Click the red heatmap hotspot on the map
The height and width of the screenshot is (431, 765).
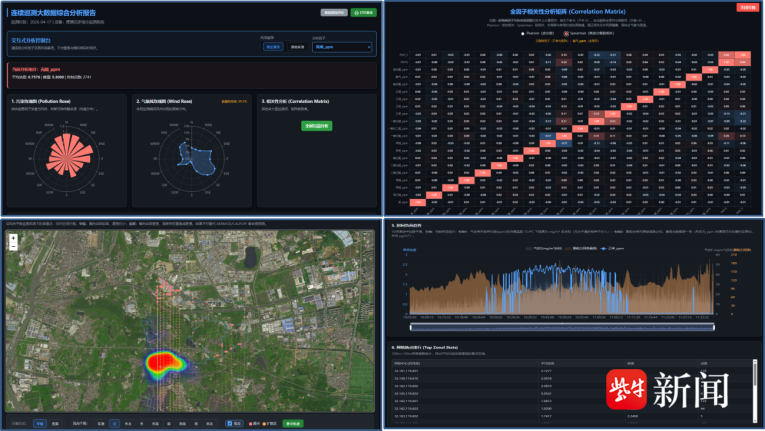159,363
